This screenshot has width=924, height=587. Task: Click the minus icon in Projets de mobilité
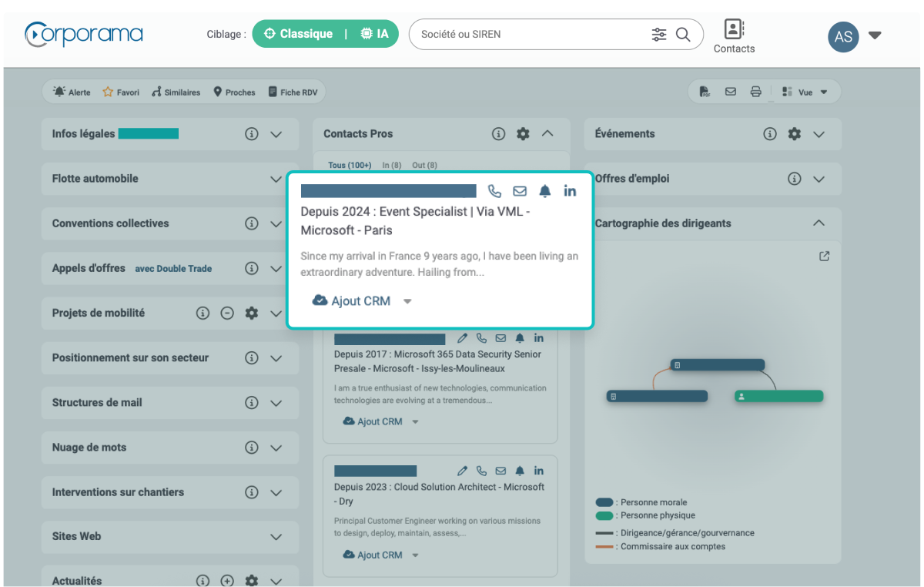point(227,314)
